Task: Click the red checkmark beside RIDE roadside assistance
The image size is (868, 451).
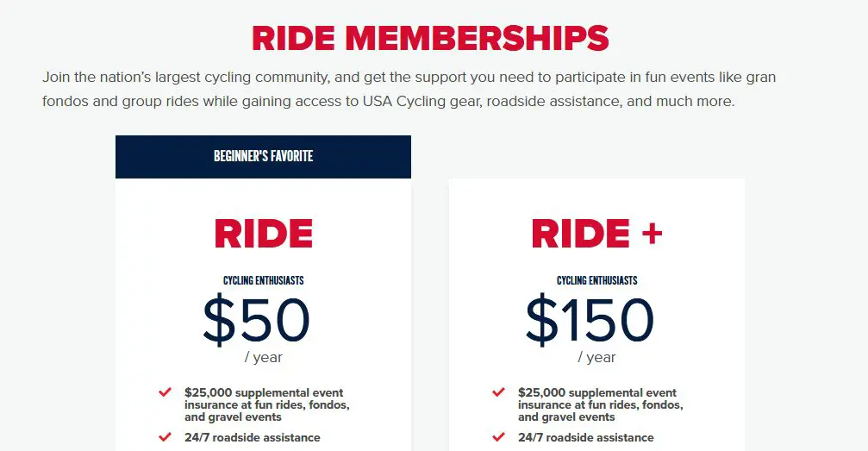Action: 165,437
